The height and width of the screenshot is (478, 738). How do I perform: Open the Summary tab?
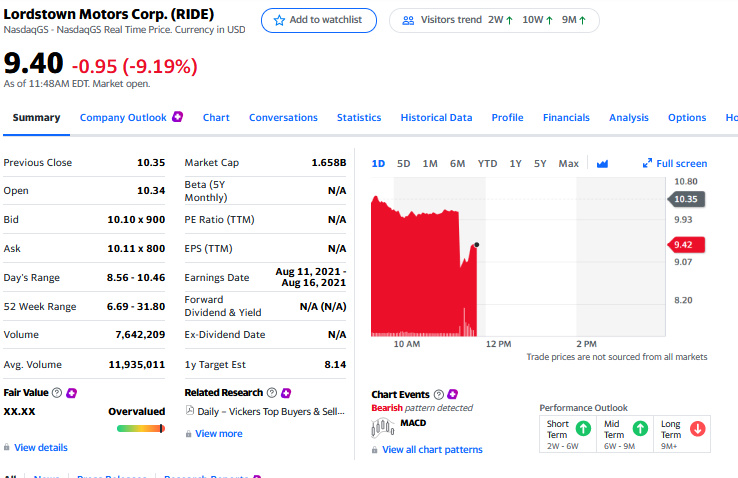tap(36, 118)
